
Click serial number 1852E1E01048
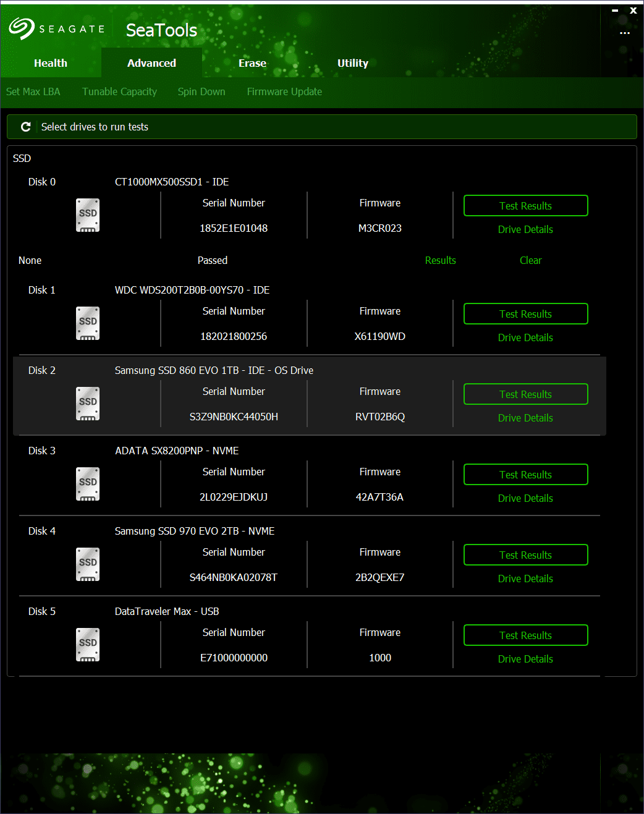click(234, 228)
